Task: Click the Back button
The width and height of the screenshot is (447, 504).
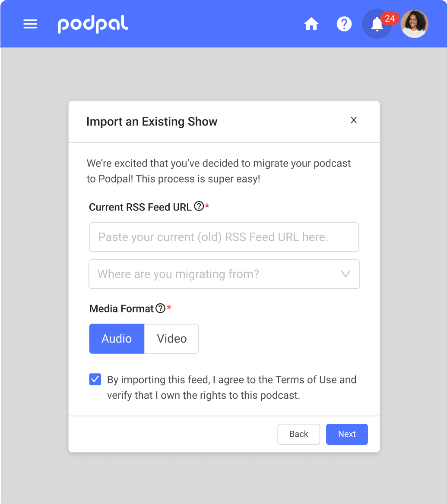Action: 298,434
